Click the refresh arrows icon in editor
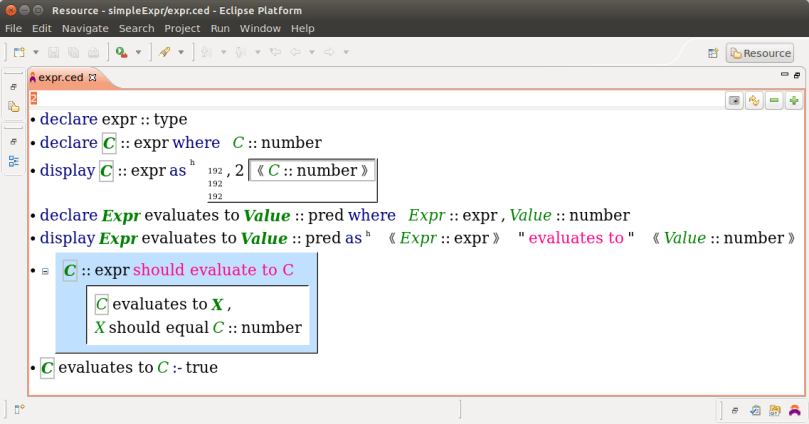The height and width of the screenshot is (424, 809). [x=755, y=100]
